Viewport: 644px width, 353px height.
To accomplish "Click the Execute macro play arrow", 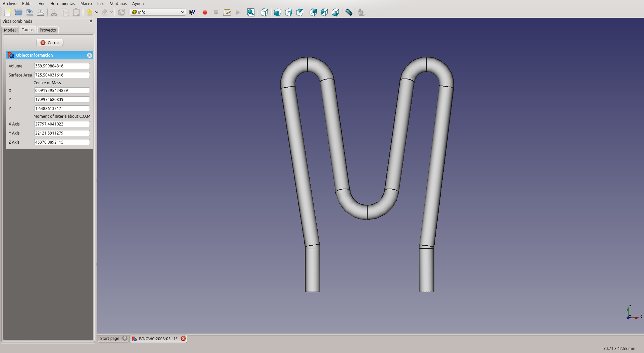I will tap(238, 12).
